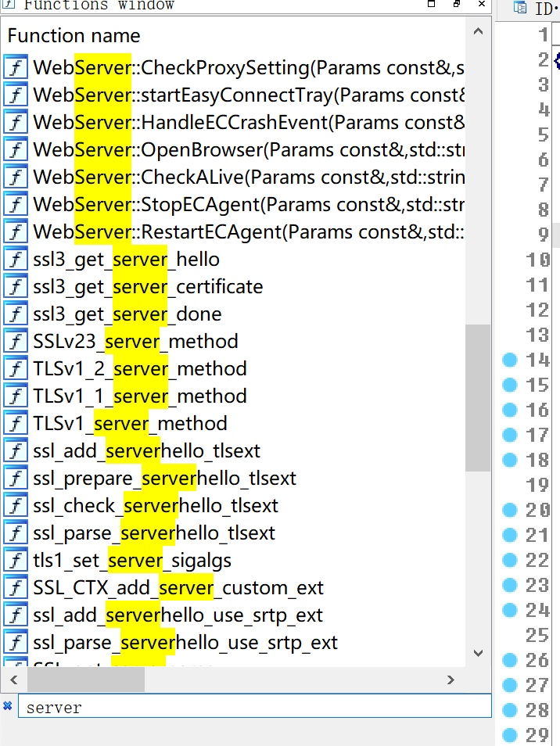Select ssl_parse_serverhello_use_srtp_ext function name

point(185,644)
